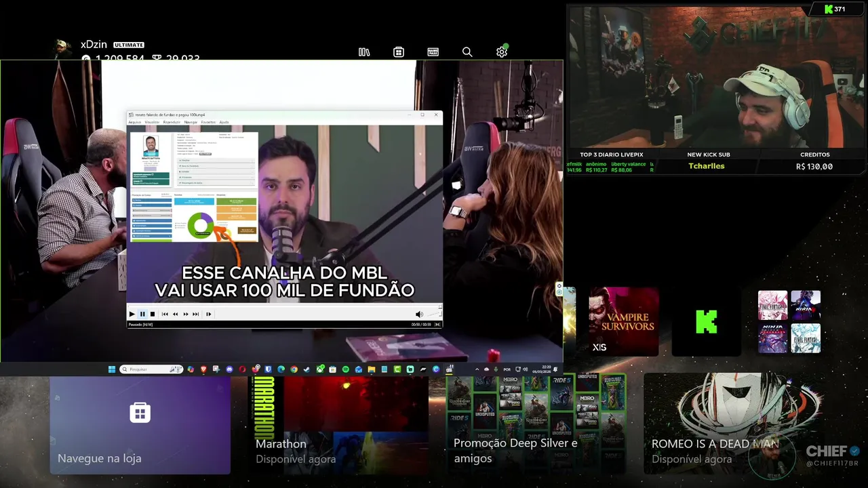Open Google Chrome from the taskbar

point(294,369)
